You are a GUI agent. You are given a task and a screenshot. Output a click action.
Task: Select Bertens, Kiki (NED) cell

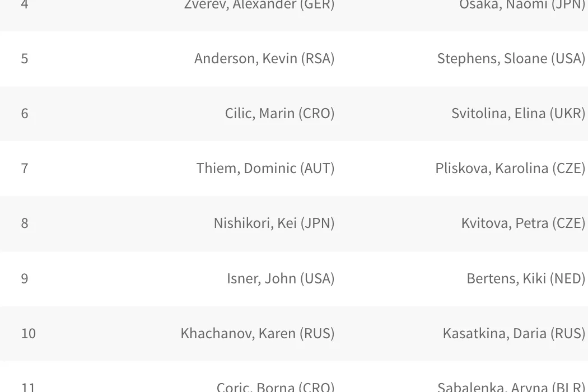526,278
